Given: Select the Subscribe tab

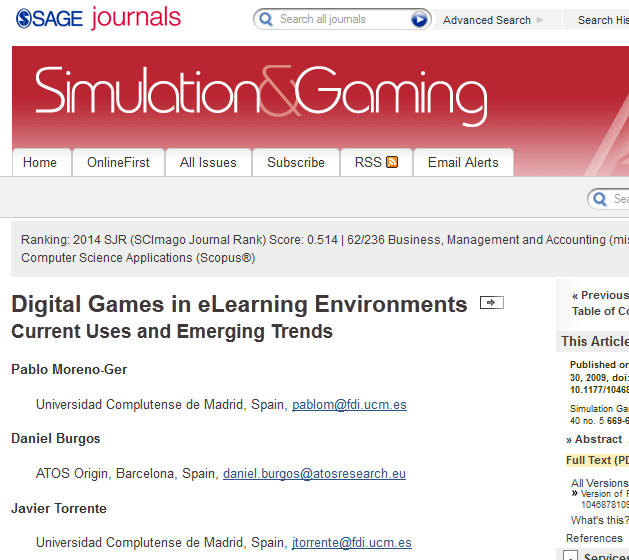Looking at the screenshot, I should tap(295, 162).
